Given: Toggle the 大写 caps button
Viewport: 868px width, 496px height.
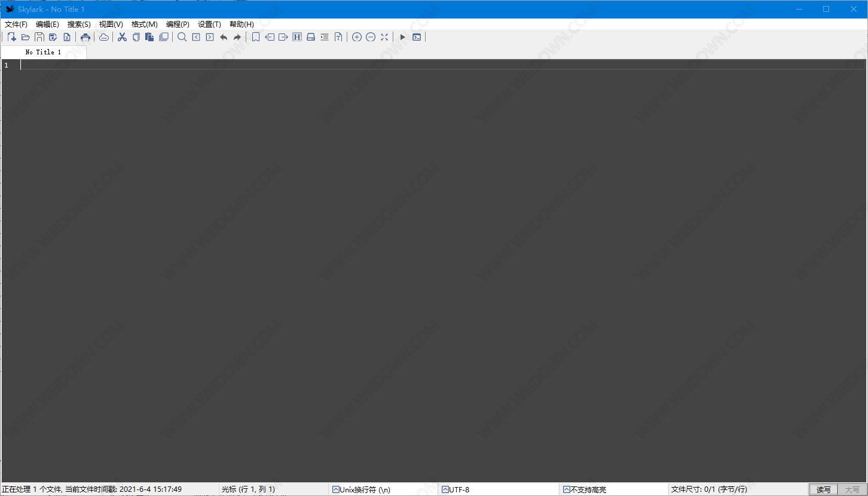Looking at the screenshot, I should pos(852,490).
